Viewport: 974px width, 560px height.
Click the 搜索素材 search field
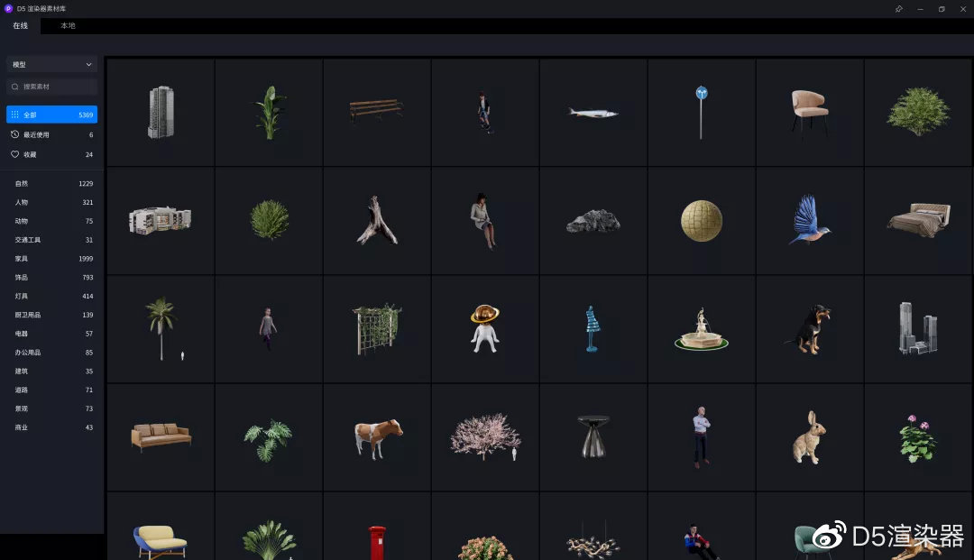tap(51, 87)
